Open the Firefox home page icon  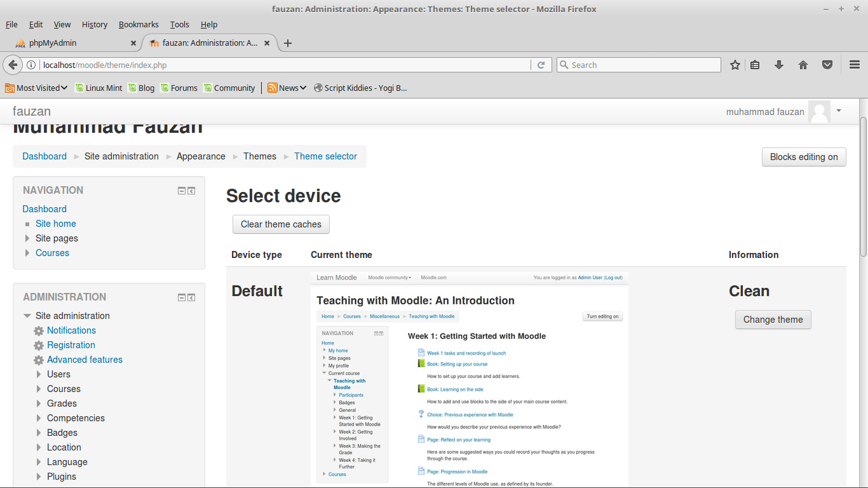pos(803,64)
